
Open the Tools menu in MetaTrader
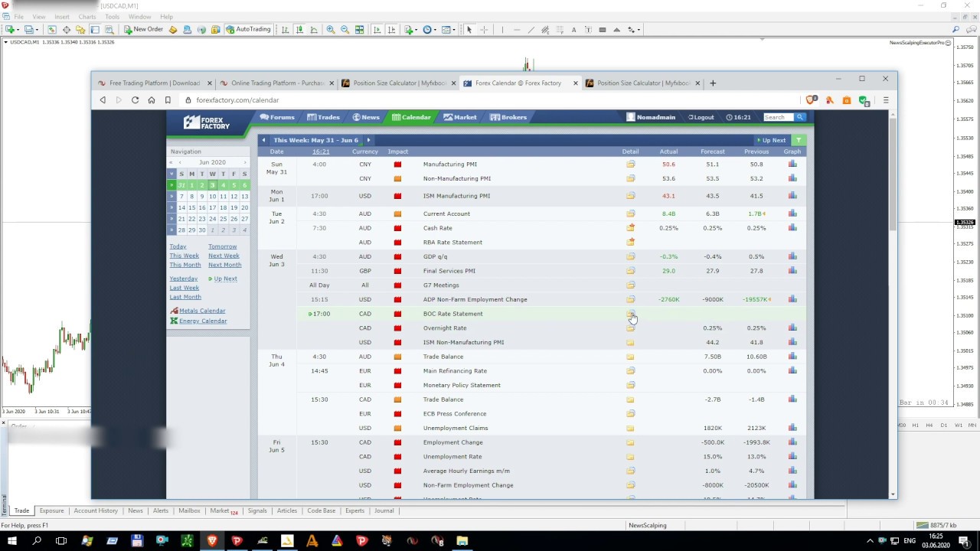click(112, 17)
